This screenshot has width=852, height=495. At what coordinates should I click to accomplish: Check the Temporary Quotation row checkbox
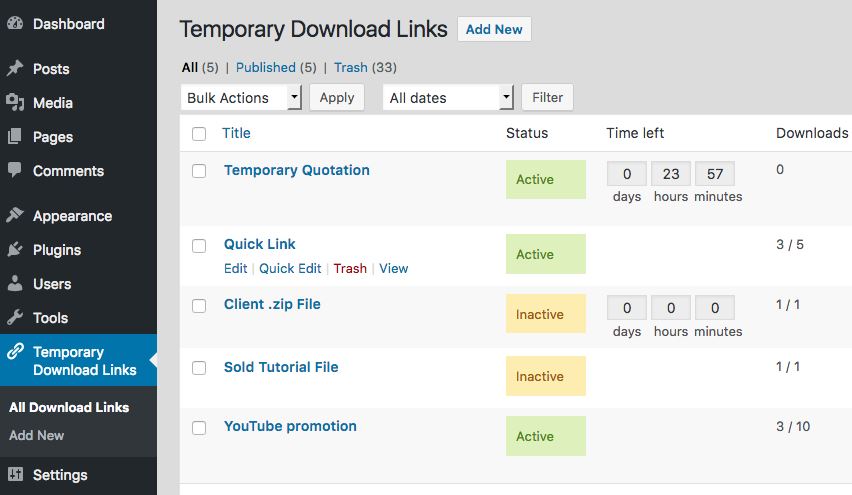199,171
